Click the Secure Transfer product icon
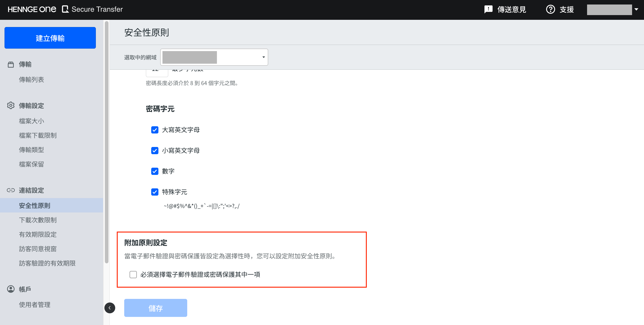Screen dimensions: 644x325 pyautogui.click(x=65, y=9)
